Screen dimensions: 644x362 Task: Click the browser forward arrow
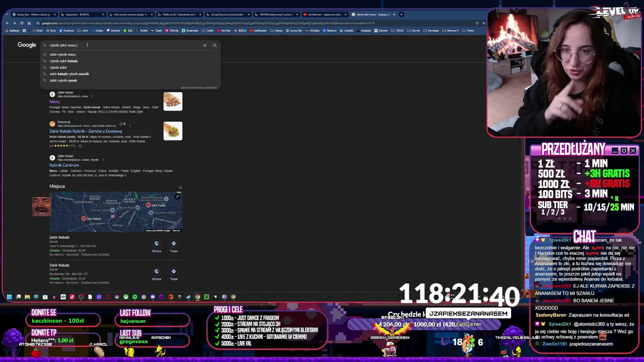click(x=15, y=23)
